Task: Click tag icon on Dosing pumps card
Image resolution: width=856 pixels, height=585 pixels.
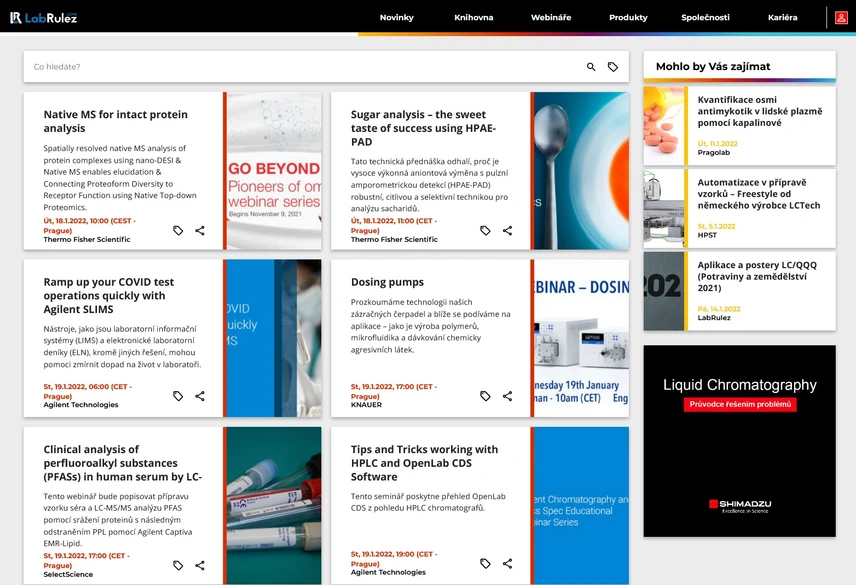Action: point(485,396)
